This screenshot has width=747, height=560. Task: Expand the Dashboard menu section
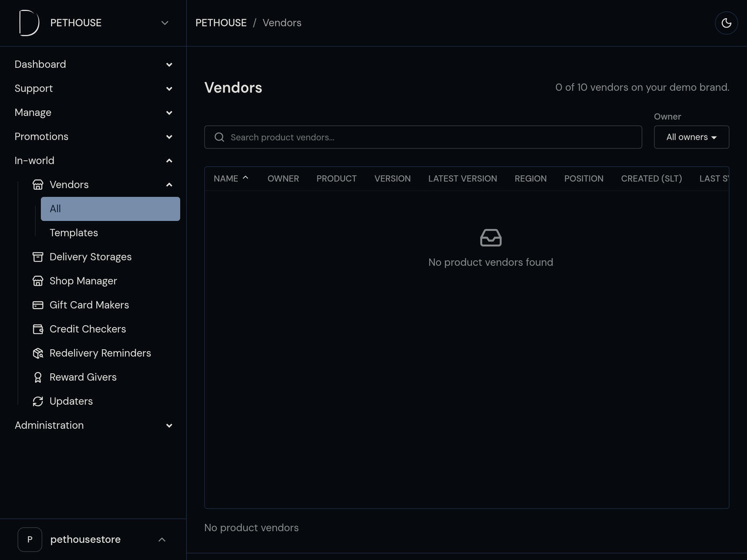[x=93, y=64]
